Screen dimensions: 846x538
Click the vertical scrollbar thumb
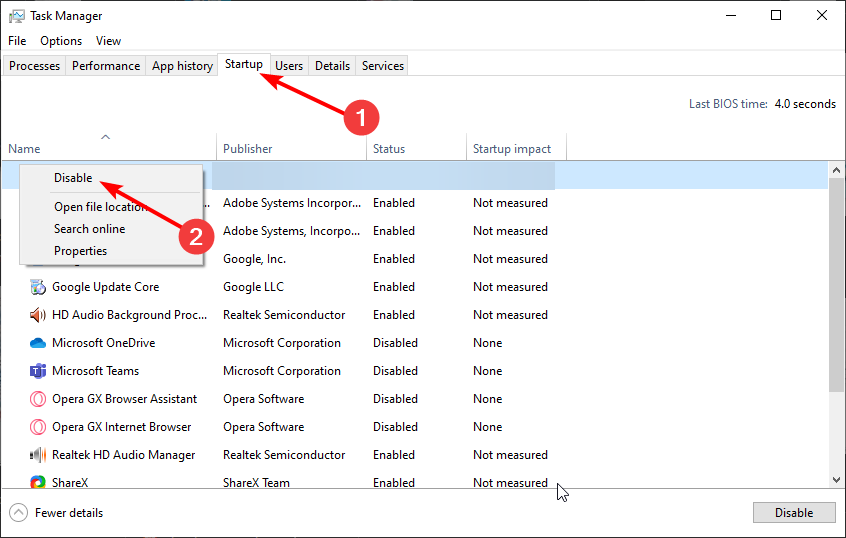[836, 285]
